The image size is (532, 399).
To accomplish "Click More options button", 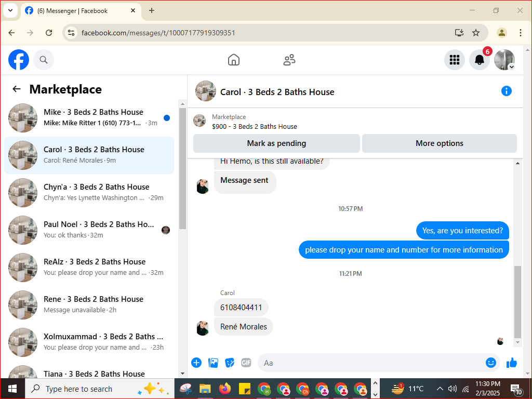I will [x=440, y=143].
